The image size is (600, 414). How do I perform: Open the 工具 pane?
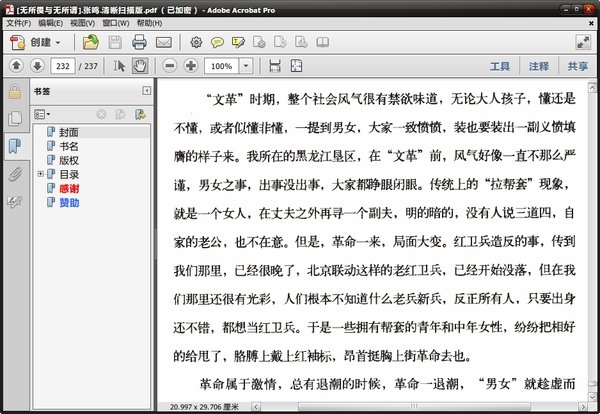(500, 66)
